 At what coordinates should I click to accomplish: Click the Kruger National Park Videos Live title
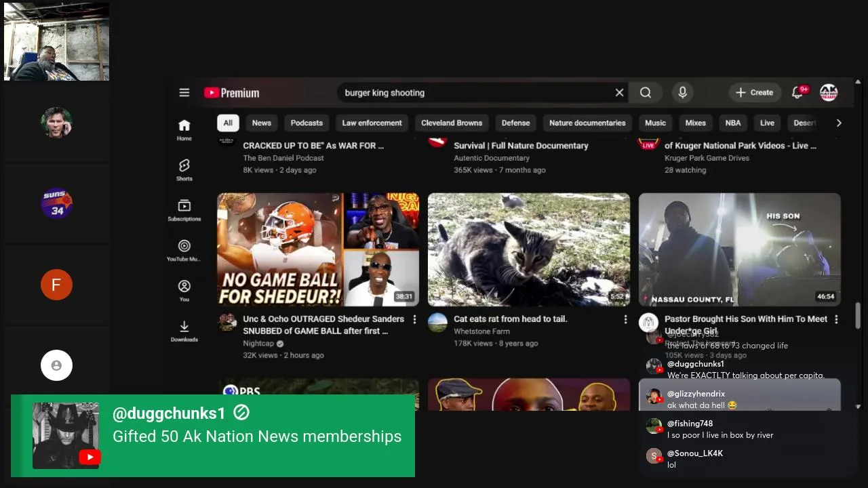741,146
